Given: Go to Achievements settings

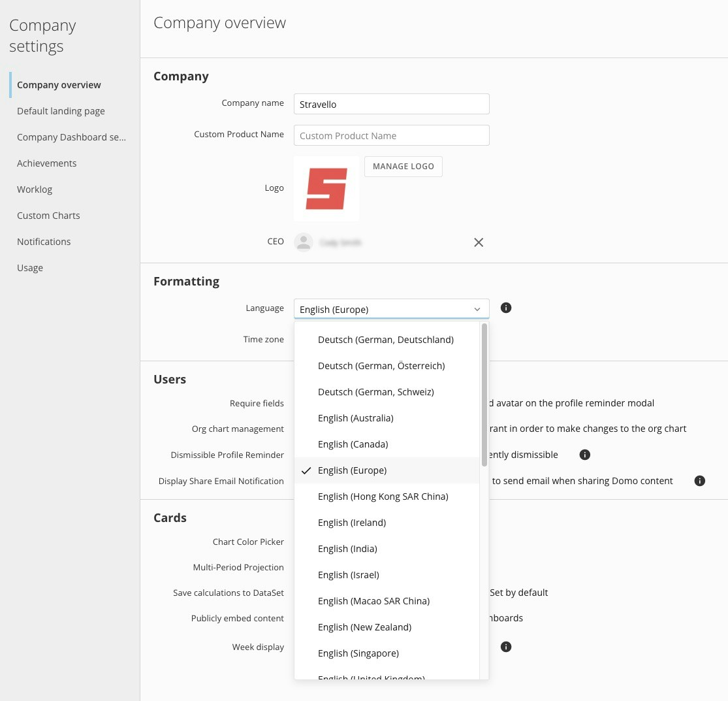Looking at the screenshot, I should tap(47, 163).
